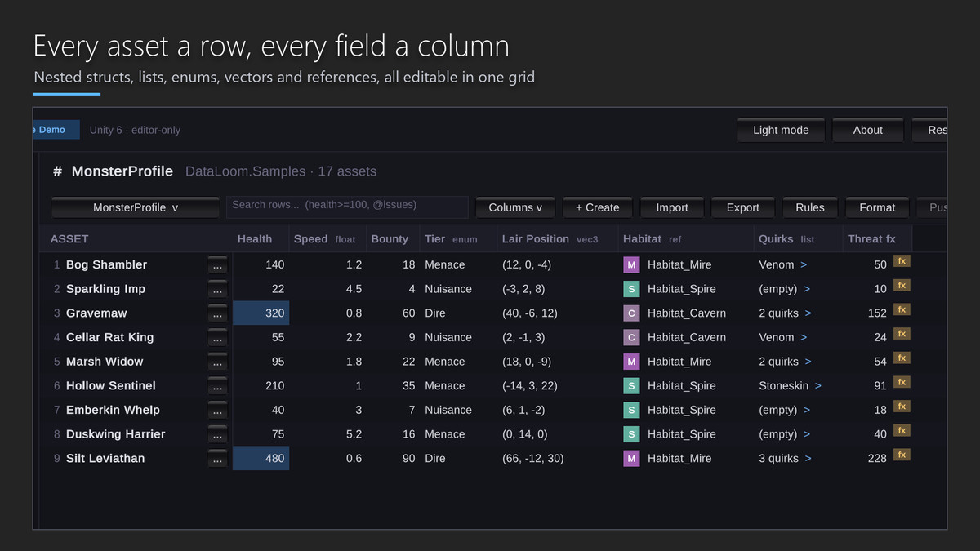Image resolution: width=980 pixels, height=551 pixels.
Task: Click the M habitat badge for Silt Leviathan
Action: point(631,458)
